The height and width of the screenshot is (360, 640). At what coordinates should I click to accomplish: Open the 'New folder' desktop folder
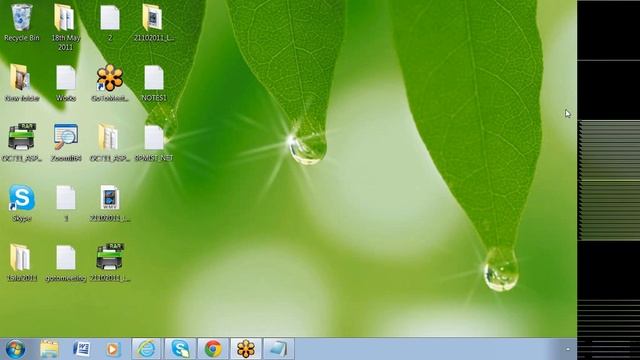(x=22, y=83)
